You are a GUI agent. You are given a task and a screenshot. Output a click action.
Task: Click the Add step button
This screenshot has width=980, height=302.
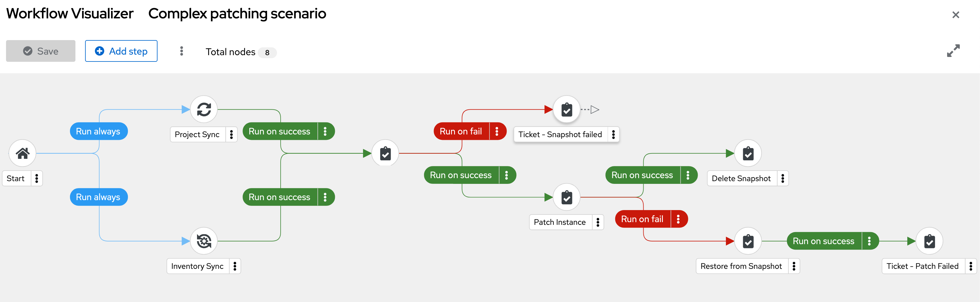click(121, 51)
